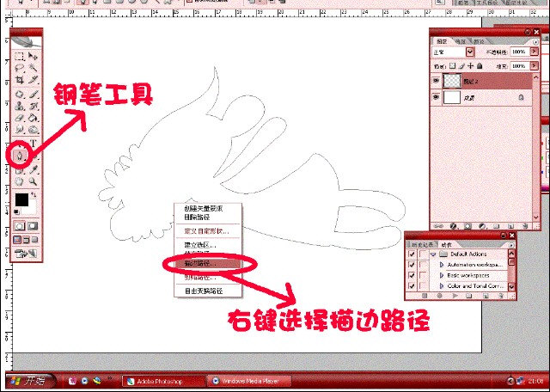Select the Brush tool

pyautogui.click(x=33, y=95)
